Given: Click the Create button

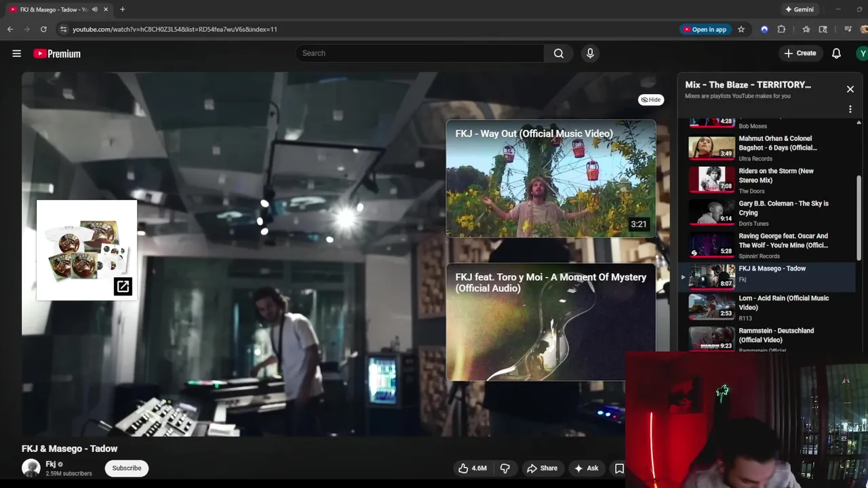Looking at the screenshot, I should click(800, 53).
